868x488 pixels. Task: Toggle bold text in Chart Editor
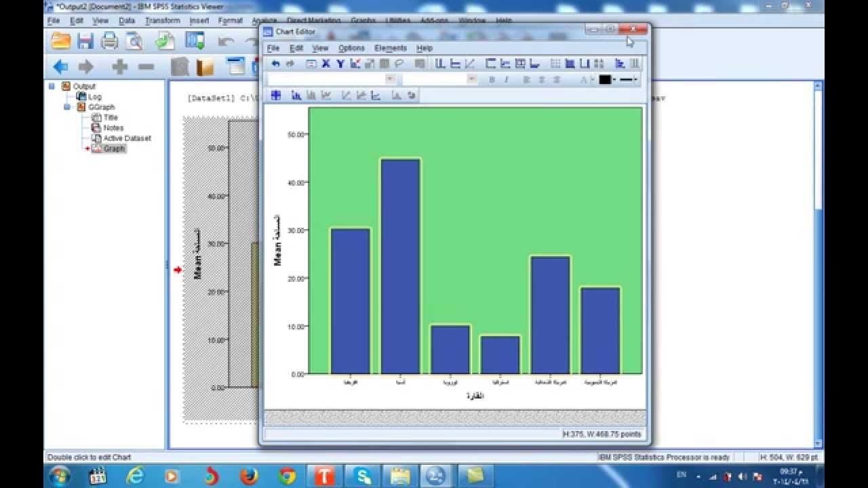(492, 79)
